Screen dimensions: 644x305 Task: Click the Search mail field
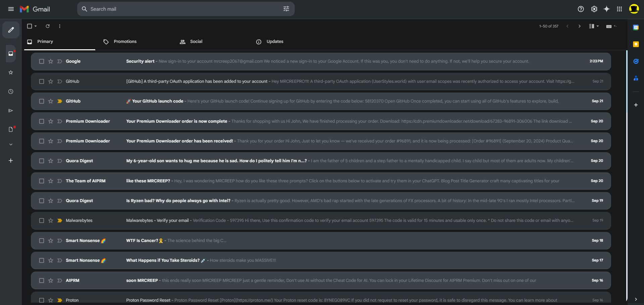[x=186, y=9]
